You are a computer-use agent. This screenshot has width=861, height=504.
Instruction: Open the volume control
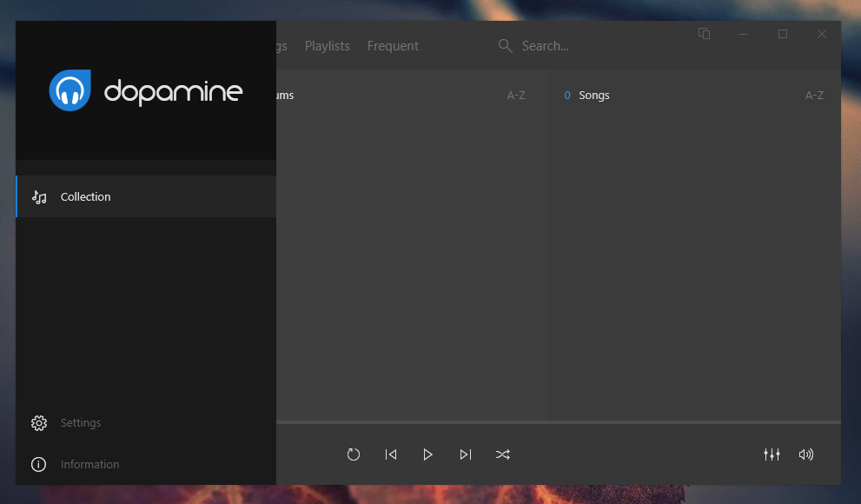[805, 454]
